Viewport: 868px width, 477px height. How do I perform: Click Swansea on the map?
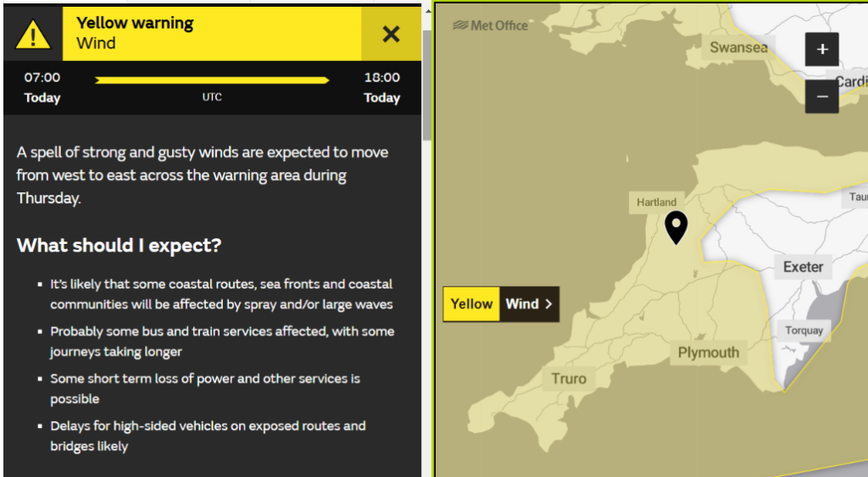click(738, 47)
